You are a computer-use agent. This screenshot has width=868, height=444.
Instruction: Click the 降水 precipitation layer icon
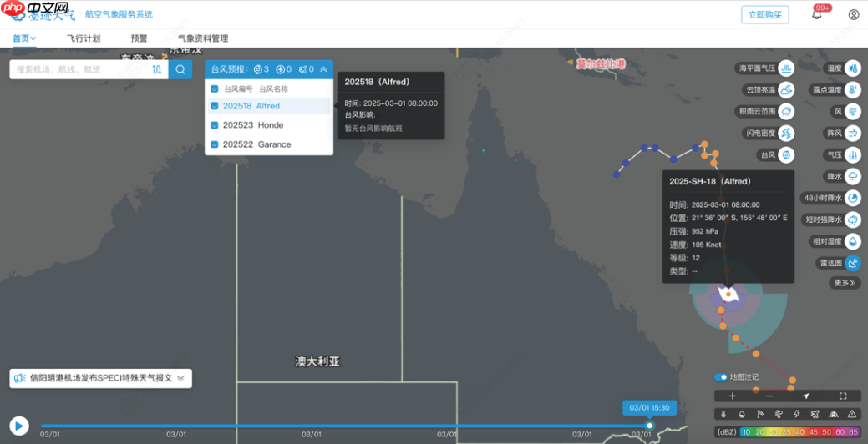click(853, 177)
